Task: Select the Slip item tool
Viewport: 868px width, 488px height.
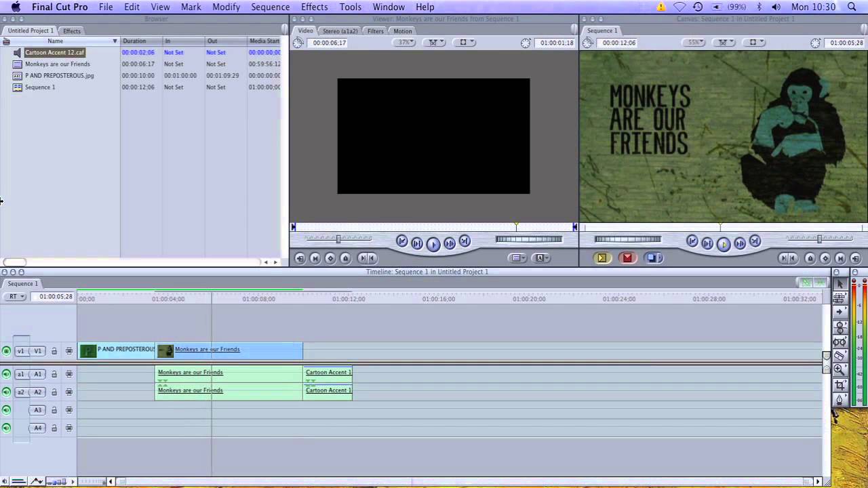Action: click(x=840, y=342)
